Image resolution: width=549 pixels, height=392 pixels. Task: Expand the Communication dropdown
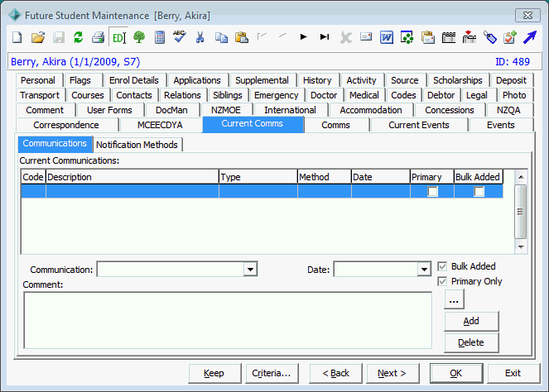coord(250,270)
